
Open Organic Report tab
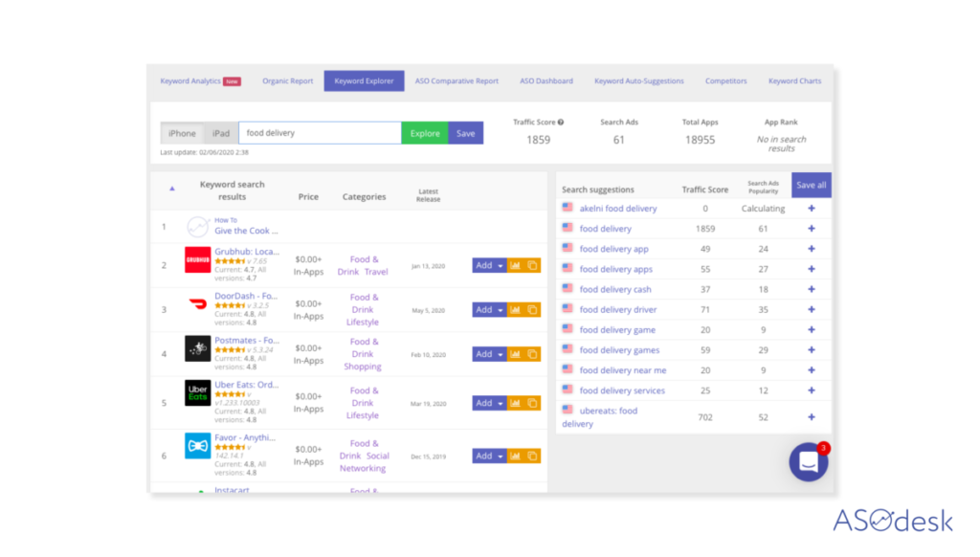(287, 81)
